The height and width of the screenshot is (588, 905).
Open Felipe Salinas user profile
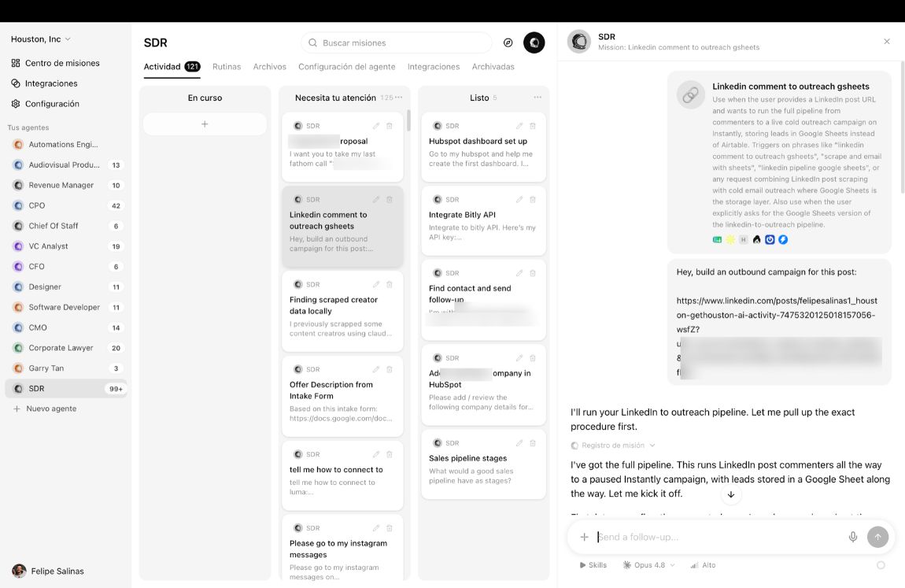49,571
